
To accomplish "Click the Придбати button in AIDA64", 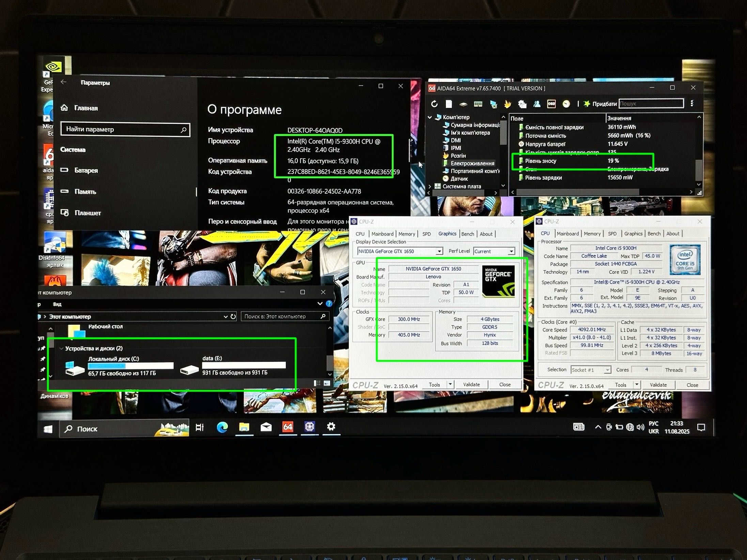I will click(x=600, y=104).
